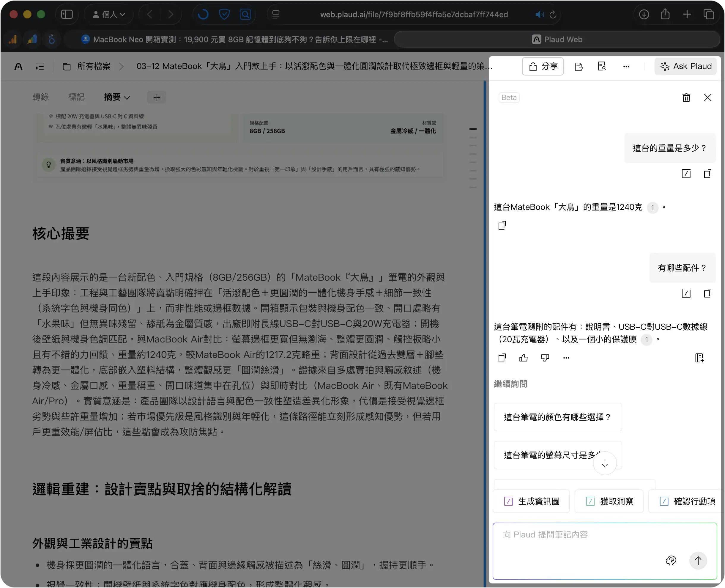Show Safari tab overview
Image resolution: width=725 pixels, height=588 pixels.
click(x=708, y=14)
